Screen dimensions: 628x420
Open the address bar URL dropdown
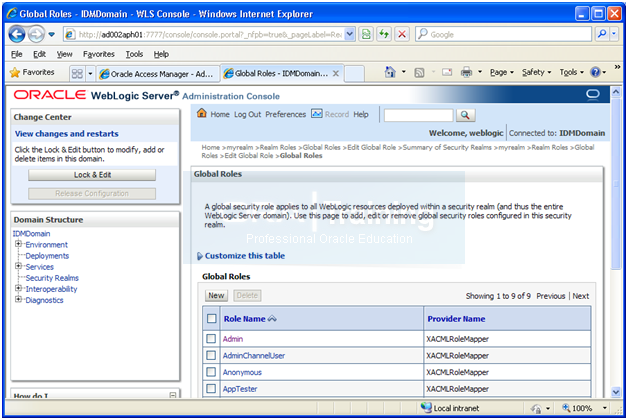(350, 34)
